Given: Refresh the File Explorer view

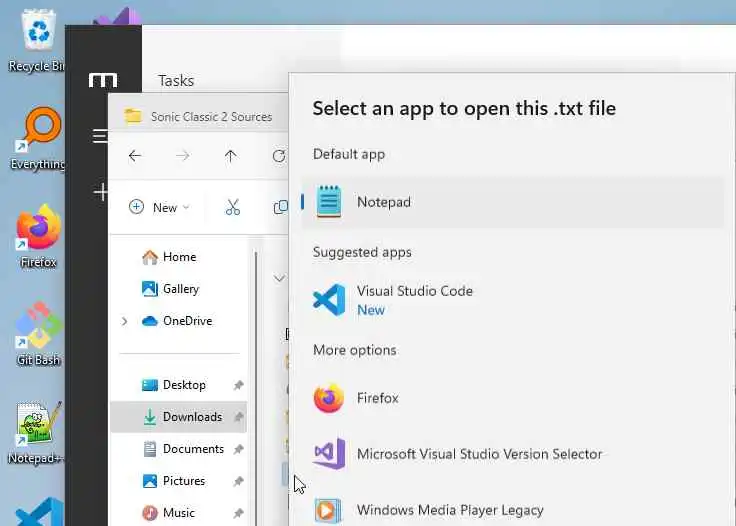Looking at the screenshot, I should coord(279,156).
